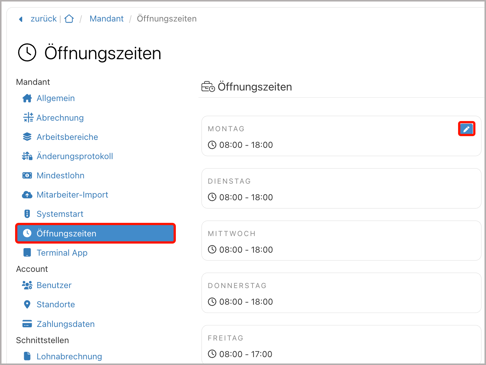Open Standorte under Account
The width and height of the screenshot is (486, 365).
point(56,304)
